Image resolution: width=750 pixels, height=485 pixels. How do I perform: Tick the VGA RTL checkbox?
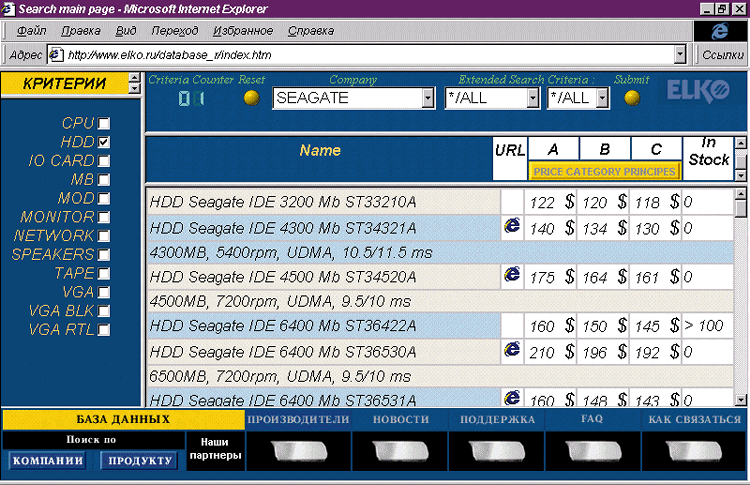104,330
